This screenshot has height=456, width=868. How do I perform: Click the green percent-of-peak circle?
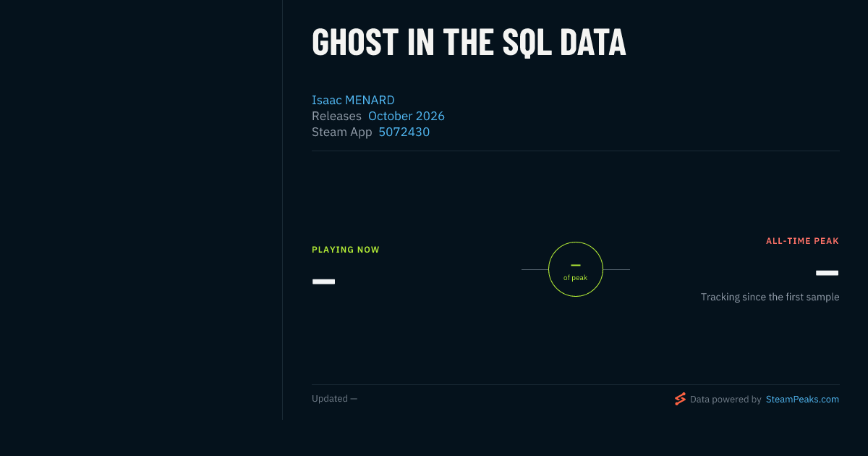tap(576, 269)
